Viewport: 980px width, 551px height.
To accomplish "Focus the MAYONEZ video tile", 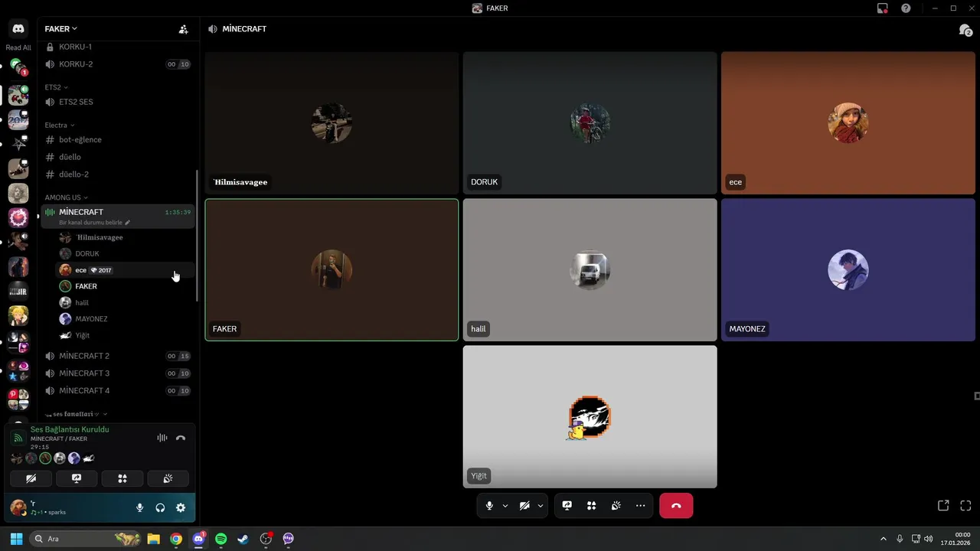I will 848,269.
